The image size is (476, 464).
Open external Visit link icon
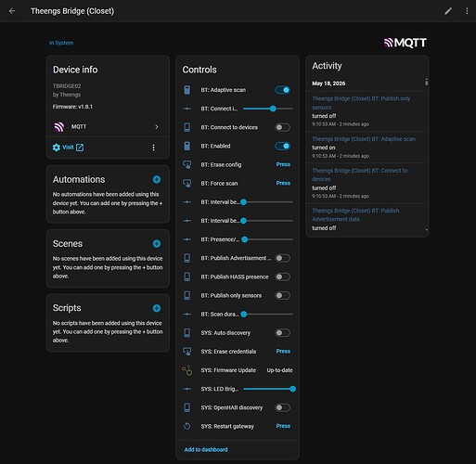pos(80,148)
